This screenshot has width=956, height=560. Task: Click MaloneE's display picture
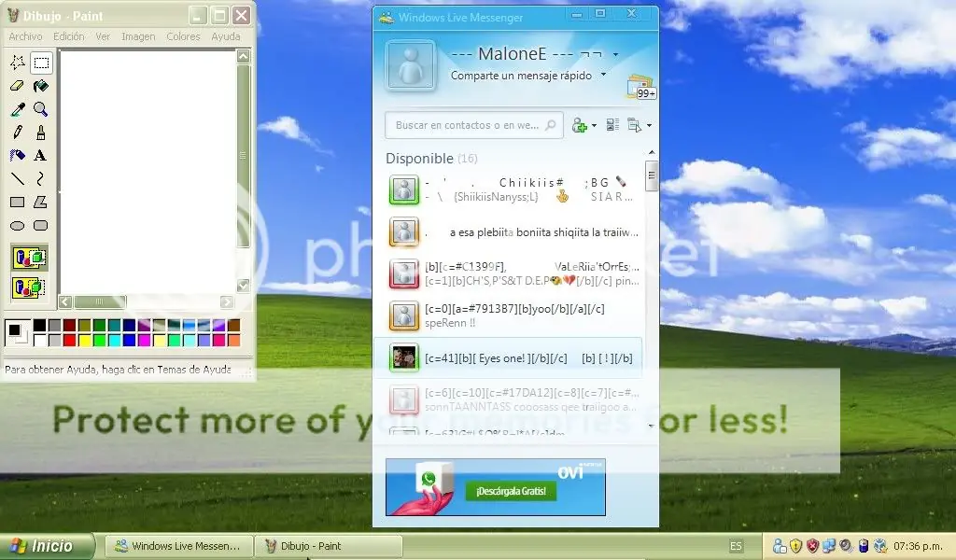[x=411, y=65]
